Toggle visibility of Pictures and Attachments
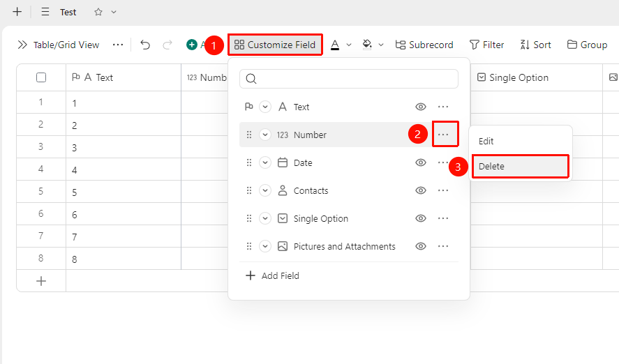 click(421, 246)
